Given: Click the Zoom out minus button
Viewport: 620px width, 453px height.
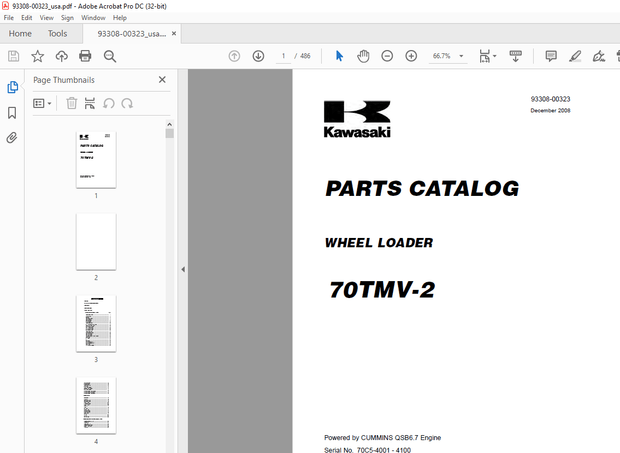Looking at the screenshot, I should pyautogui.click(x=387, y=56).
